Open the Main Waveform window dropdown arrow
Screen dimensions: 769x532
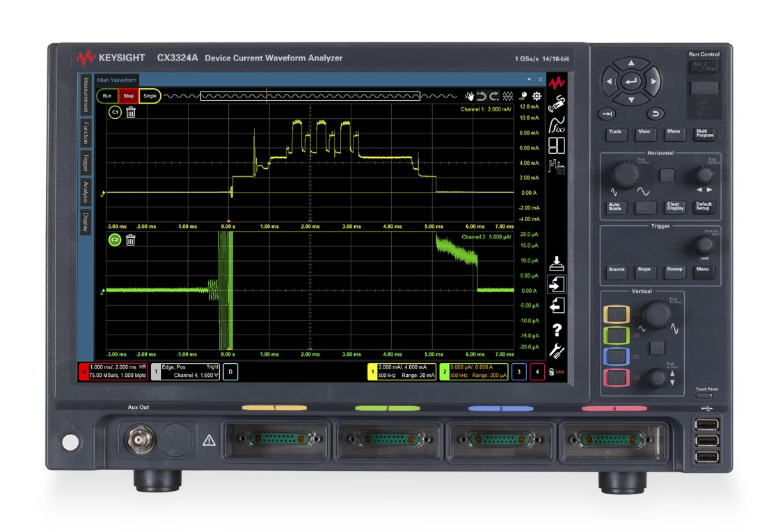(529, 80)
